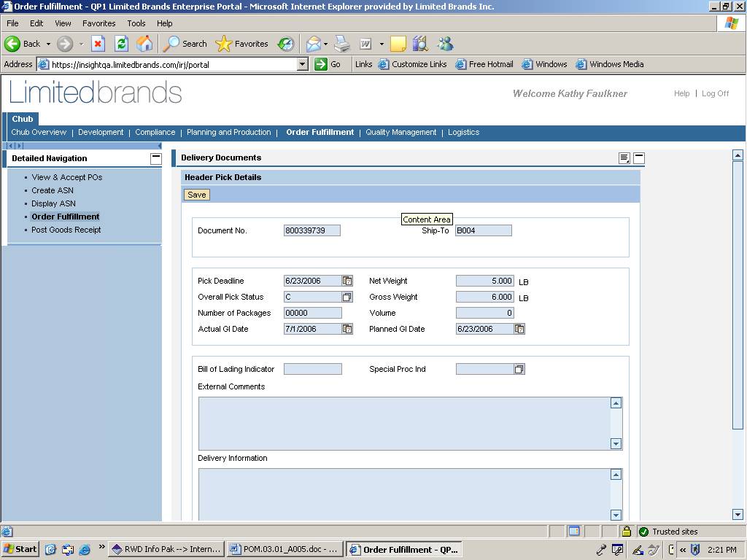Open the Mail button dropdown arrow

point(326,44)
